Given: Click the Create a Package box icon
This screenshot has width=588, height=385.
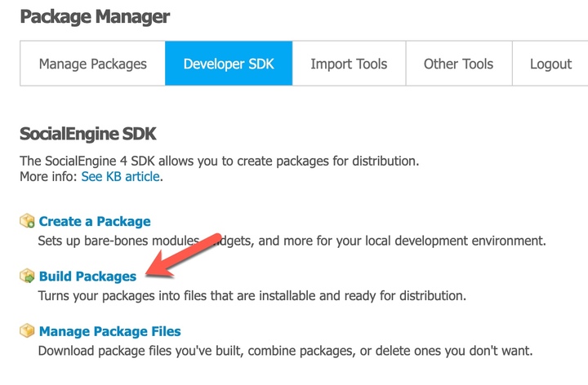Looking at the screenshot, I should (27, 220).
